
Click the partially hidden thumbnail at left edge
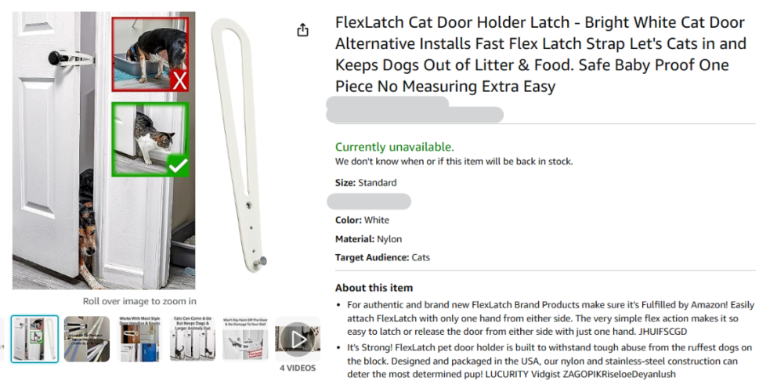click(2, 339)
